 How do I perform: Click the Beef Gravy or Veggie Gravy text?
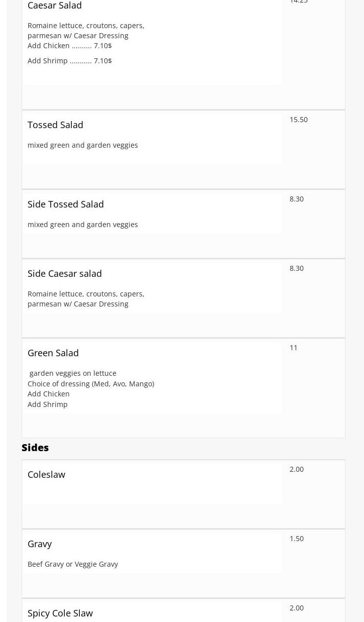click(x=72, y=564)
